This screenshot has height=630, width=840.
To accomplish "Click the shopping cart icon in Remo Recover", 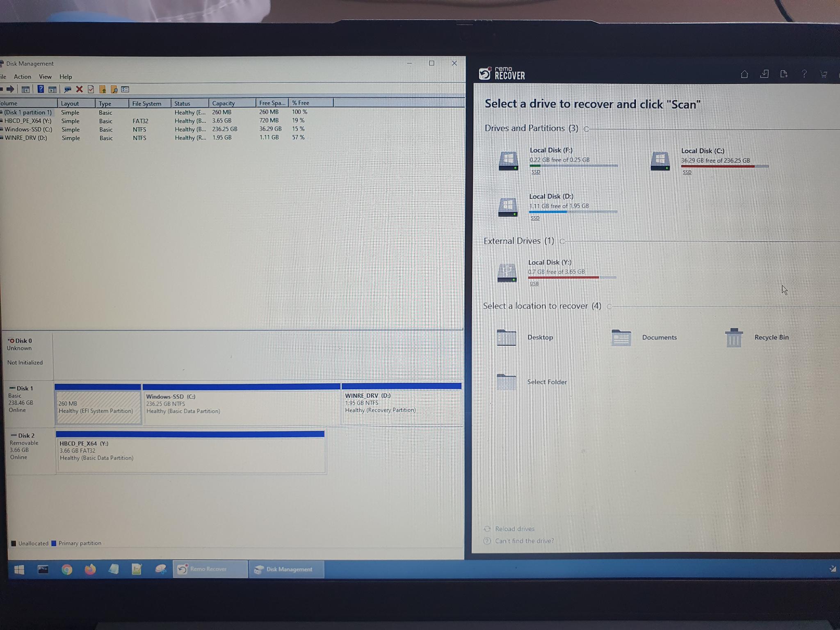I will (824, 74).
